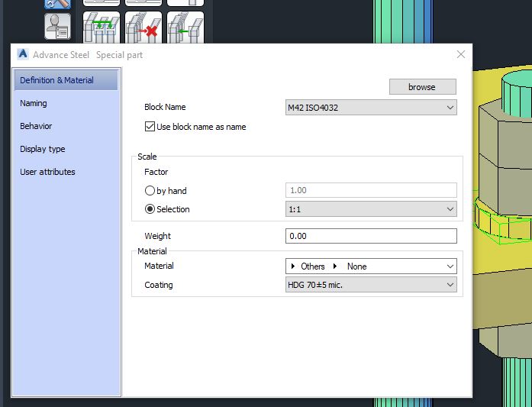Select the Selection scale radio button
Viewport: 532px width, 407px height.
coord(150,208)
